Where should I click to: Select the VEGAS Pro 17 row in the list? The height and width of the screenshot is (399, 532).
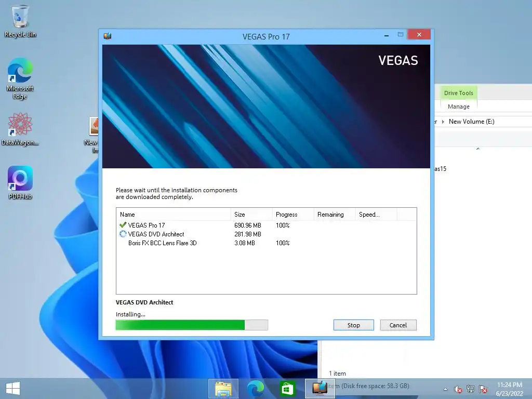tap(267, 225)
